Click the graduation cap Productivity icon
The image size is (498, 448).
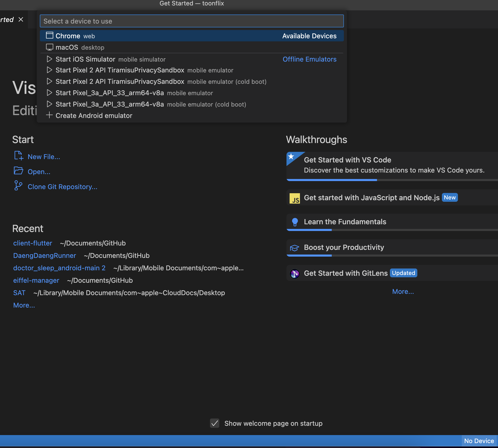point(295,248)
